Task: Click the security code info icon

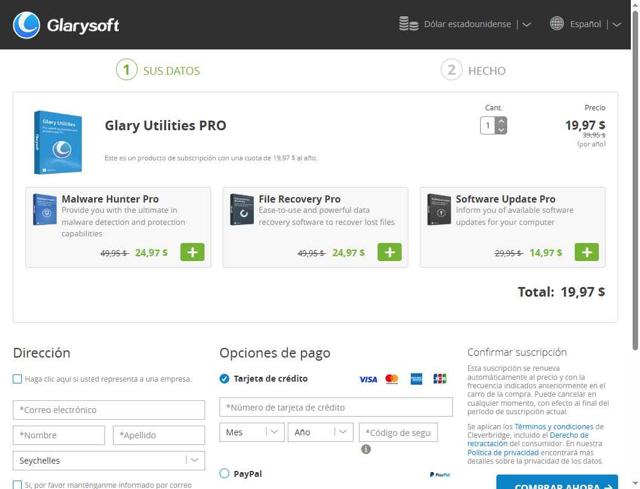Action: coord(366,449)
